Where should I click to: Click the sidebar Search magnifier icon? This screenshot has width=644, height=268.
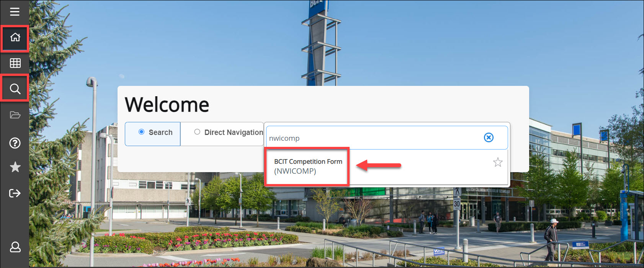point(15,89)
